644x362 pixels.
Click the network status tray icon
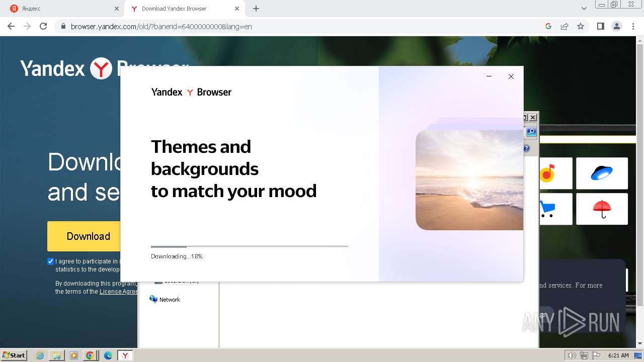[584, 355]
